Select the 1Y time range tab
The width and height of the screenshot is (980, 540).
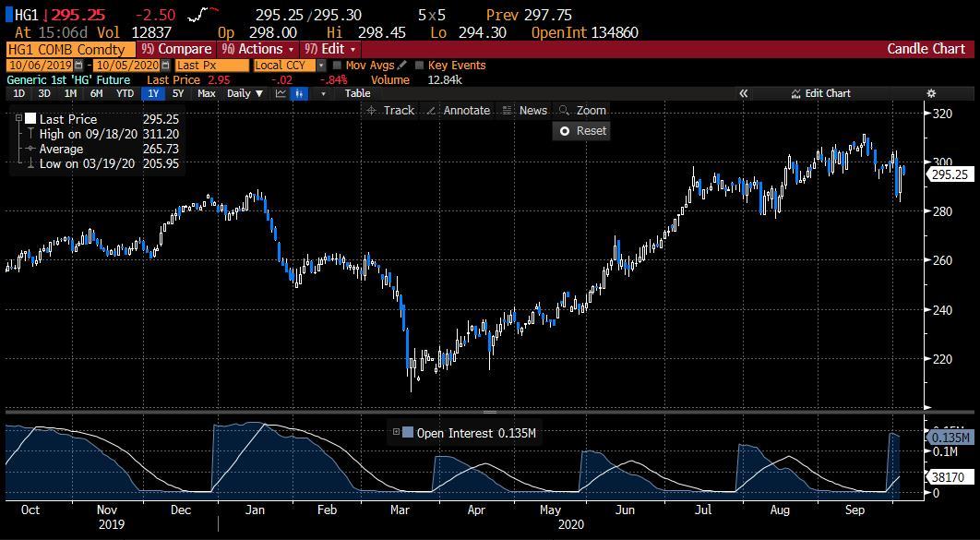pyautogui.click(x=152, y=94)
